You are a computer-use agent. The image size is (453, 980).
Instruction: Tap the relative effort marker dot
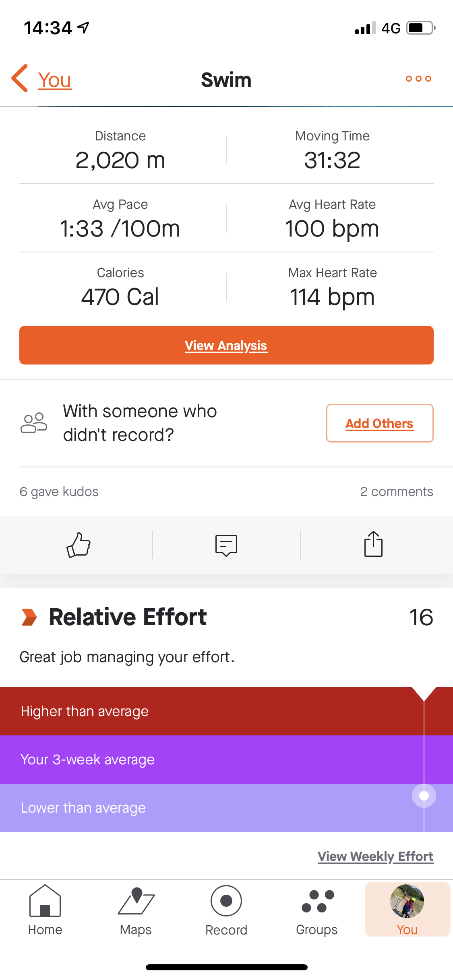pyautogui.click(x=424, y=795)
